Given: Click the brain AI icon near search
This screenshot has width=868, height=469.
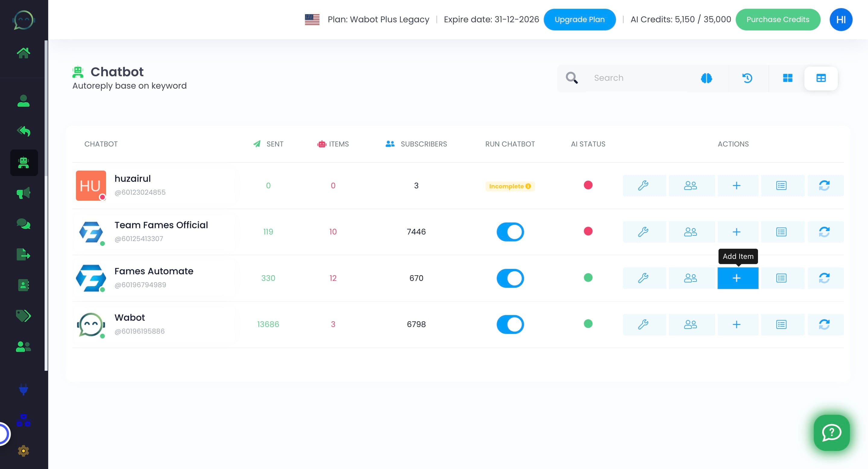Looking at the screenshot, I should tap(706, 78).
